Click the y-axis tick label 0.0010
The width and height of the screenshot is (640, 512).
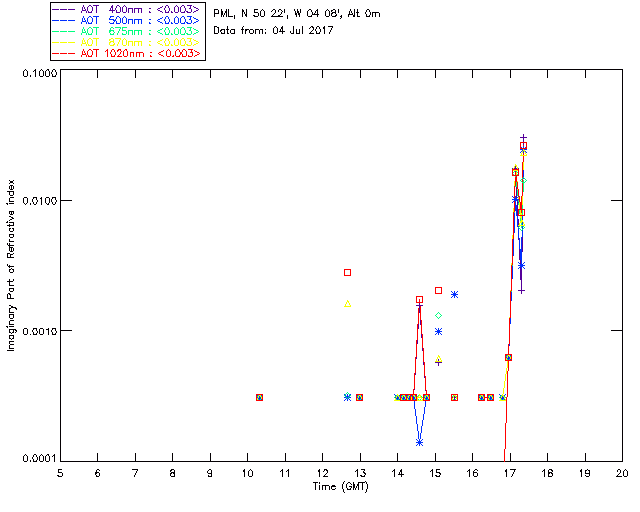pyautogui.click(x=40, y=331)
